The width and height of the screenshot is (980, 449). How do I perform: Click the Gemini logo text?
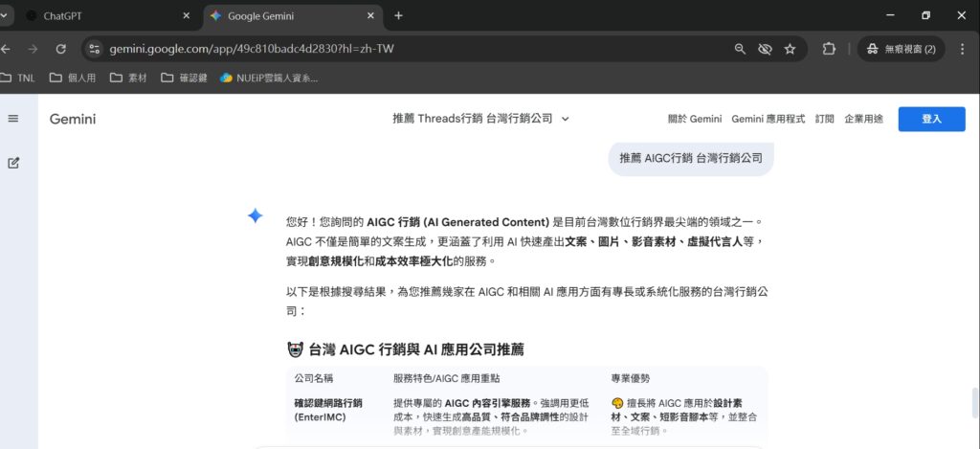[73, 119]
